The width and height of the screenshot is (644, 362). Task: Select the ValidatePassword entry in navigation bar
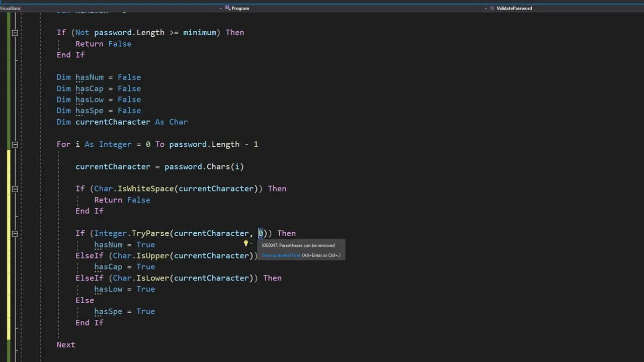[x=514, y=8]
